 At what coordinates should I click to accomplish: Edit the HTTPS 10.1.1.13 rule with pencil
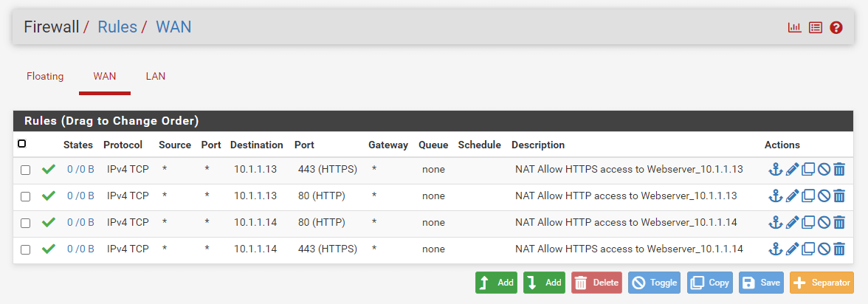792,169
